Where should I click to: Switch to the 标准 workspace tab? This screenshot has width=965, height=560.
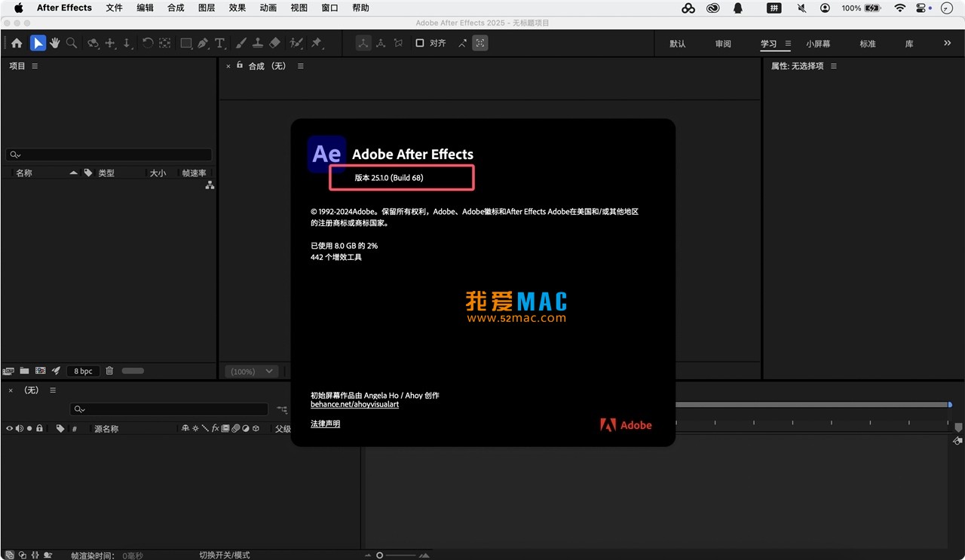tap(868, 44)
